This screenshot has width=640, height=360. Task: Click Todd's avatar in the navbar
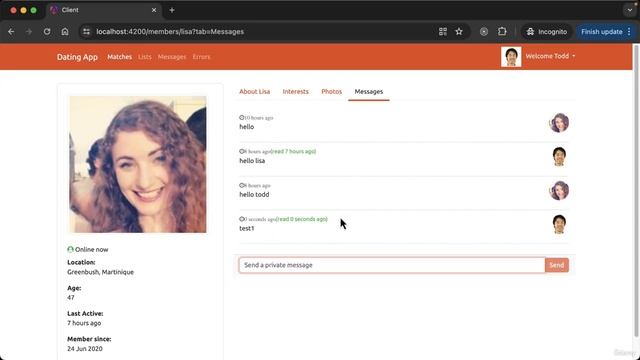tap(511, 56)
